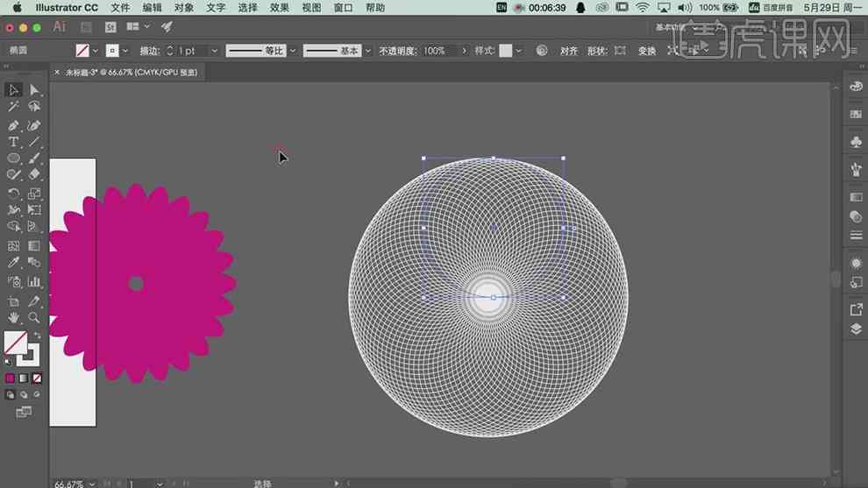
Task: Set paint to None in toolbox
Action: pos(37,378)
